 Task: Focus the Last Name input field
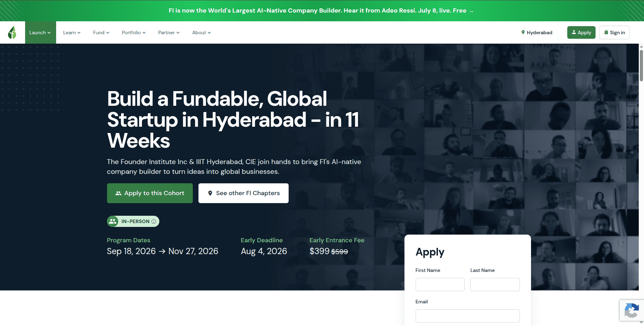click(x=495, y=285)
